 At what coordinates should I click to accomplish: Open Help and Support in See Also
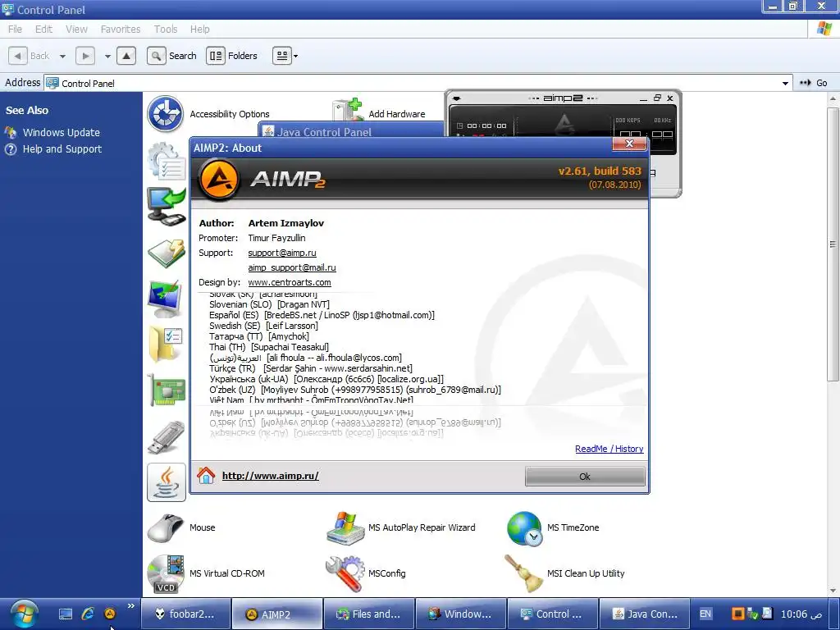tap(62, 149)
